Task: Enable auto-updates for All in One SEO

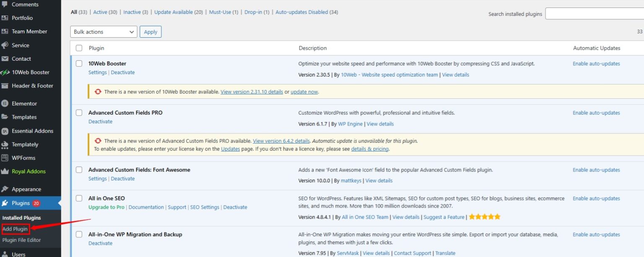Action: tap(596, 198)
